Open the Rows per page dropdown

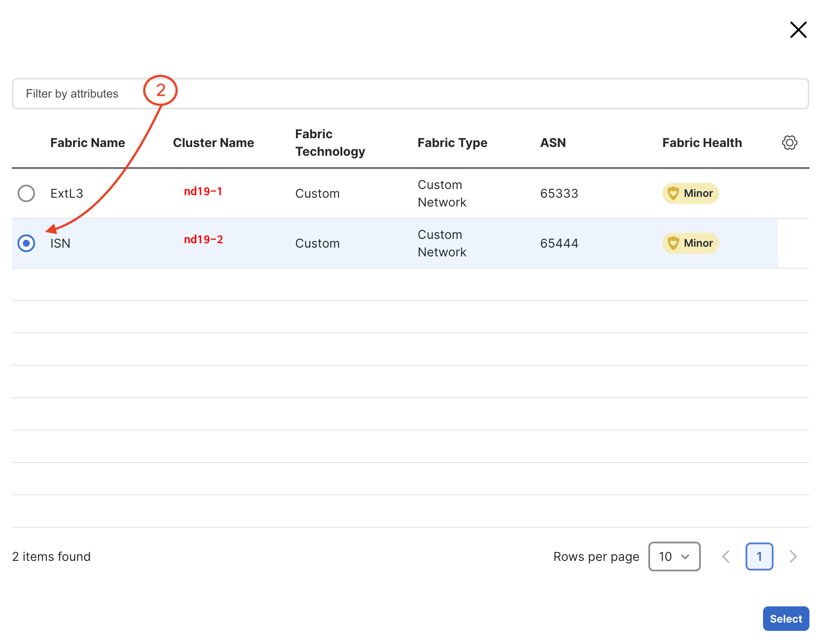pyautogui.click(x=674, y=556)
